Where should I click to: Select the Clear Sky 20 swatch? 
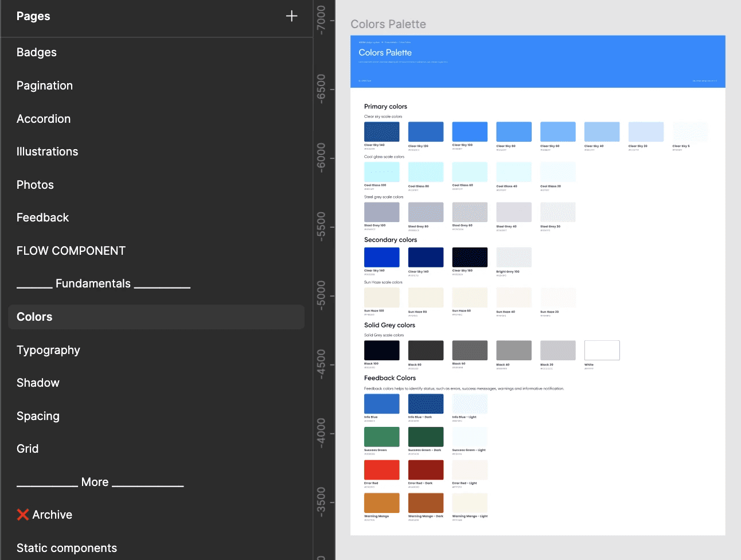(x=646, y=131)
